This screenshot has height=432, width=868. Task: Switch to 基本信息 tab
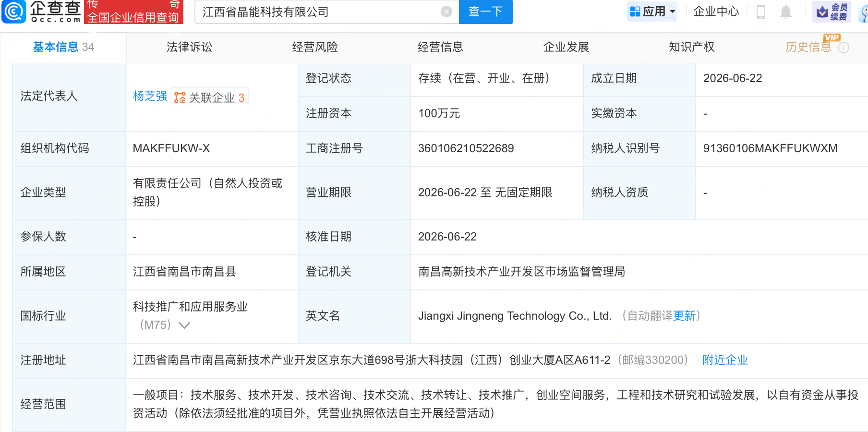(x=63, y=47)
